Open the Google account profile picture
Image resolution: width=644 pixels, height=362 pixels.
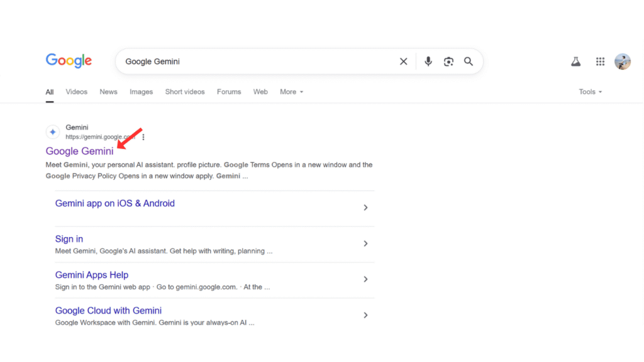point(622,62)
